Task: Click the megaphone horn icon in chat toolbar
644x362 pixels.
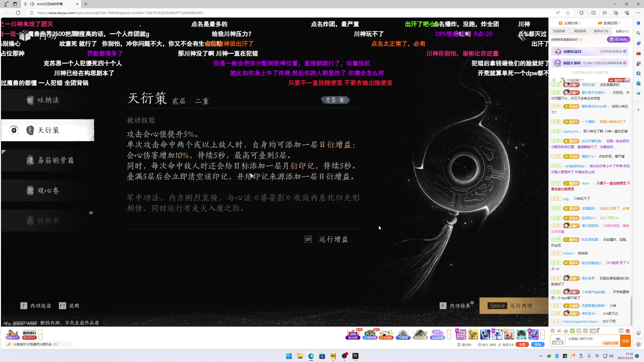Action: click(x=559, y=331)
